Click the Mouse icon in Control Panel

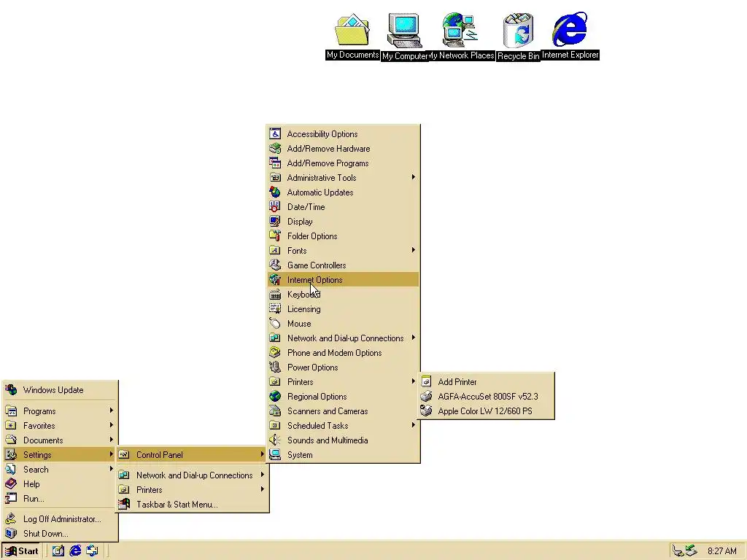275,323
